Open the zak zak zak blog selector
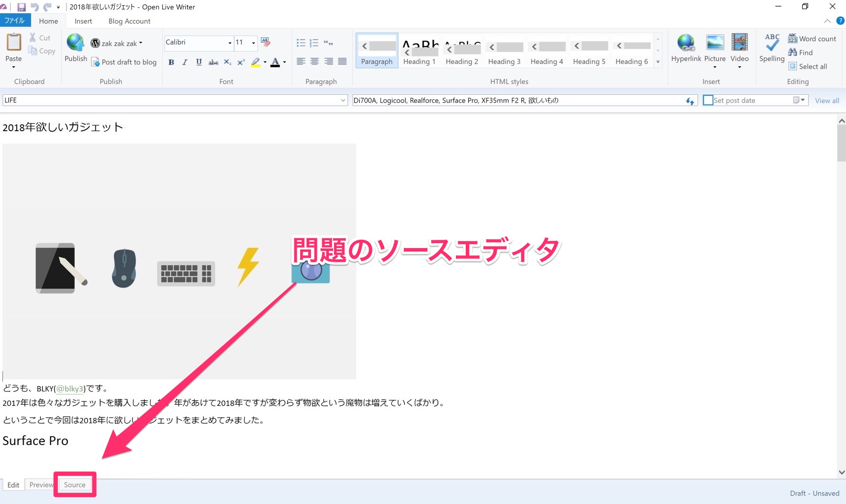Viewport: 846px width, 504px height. click(x=116, y=43)
